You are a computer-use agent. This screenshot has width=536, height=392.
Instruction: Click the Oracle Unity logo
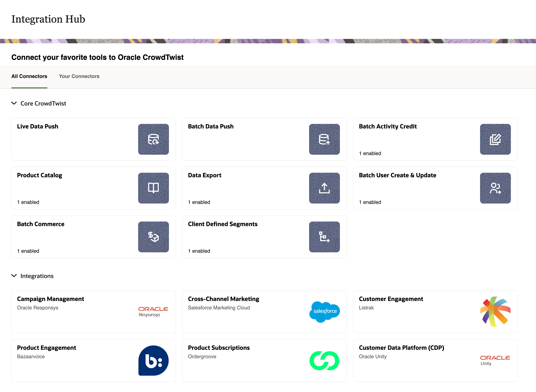click(495, 360)
